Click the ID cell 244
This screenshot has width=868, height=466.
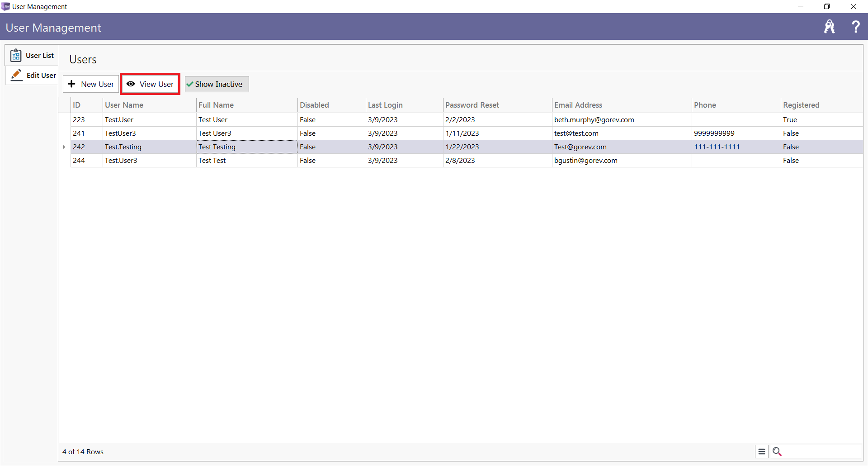[87, 161]
